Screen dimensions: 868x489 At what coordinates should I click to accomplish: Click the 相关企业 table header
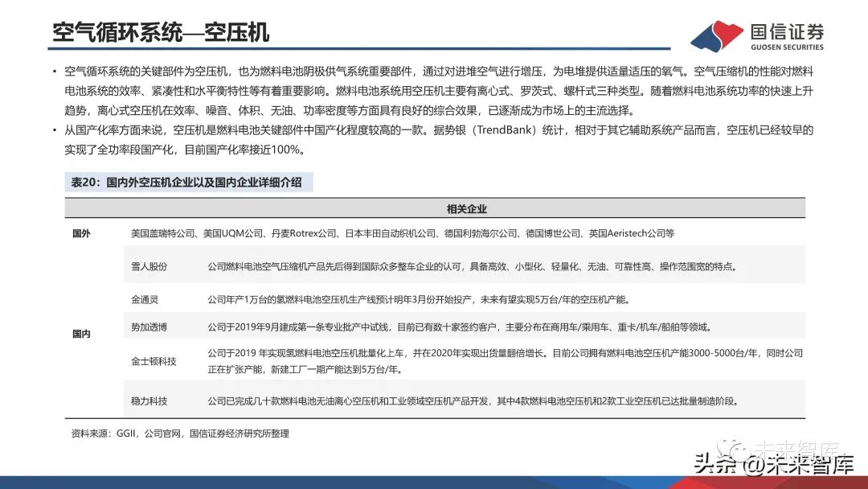467,209
